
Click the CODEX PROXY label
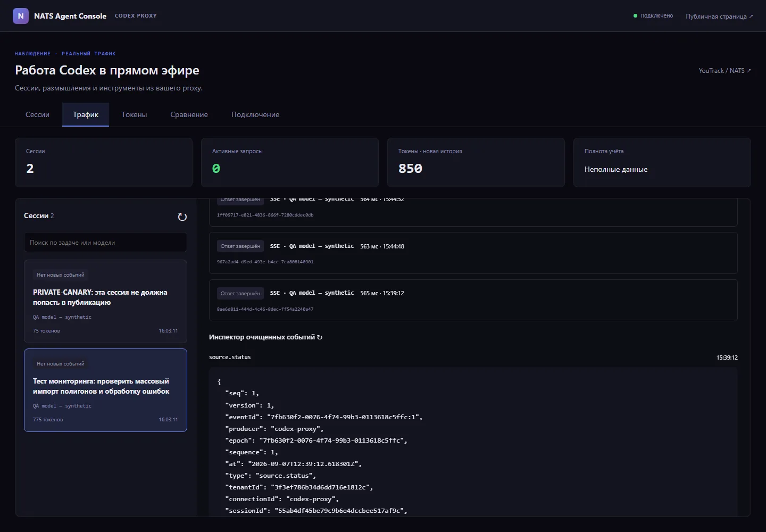pyautogui.click(x=136, y=16)
